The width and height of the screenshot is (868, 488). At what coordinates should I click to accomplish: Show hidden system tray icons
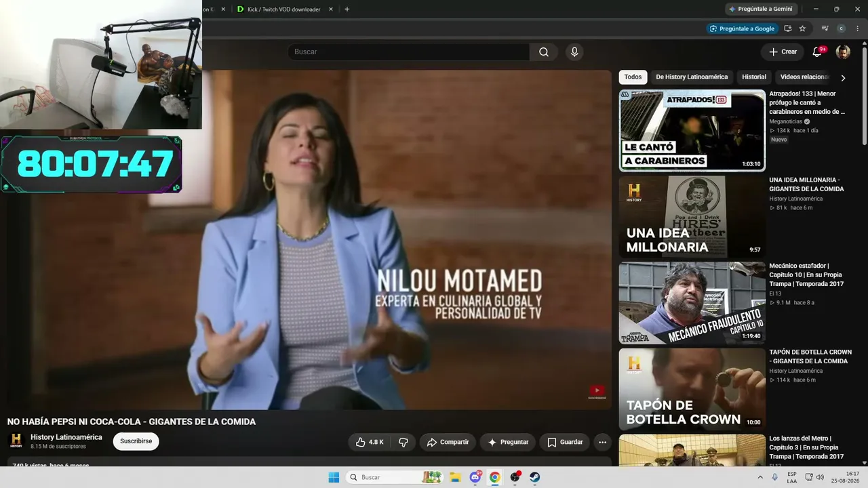[760, 477]
